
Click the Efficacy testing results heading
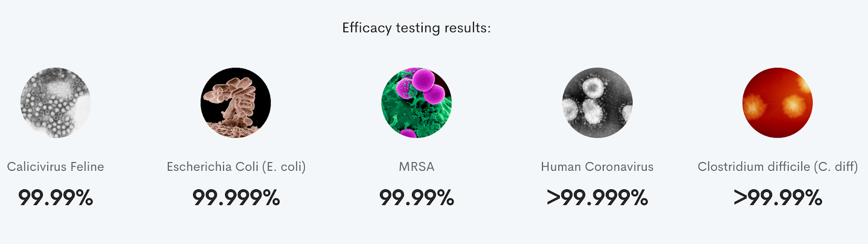pyautogui.click(x=416, y=28)
